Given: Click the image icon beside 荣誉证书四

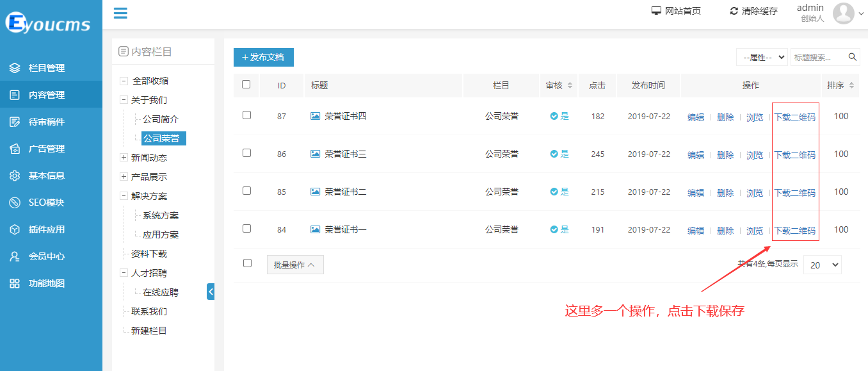Looking at the screenshot, I should click(x=315, y=116).
